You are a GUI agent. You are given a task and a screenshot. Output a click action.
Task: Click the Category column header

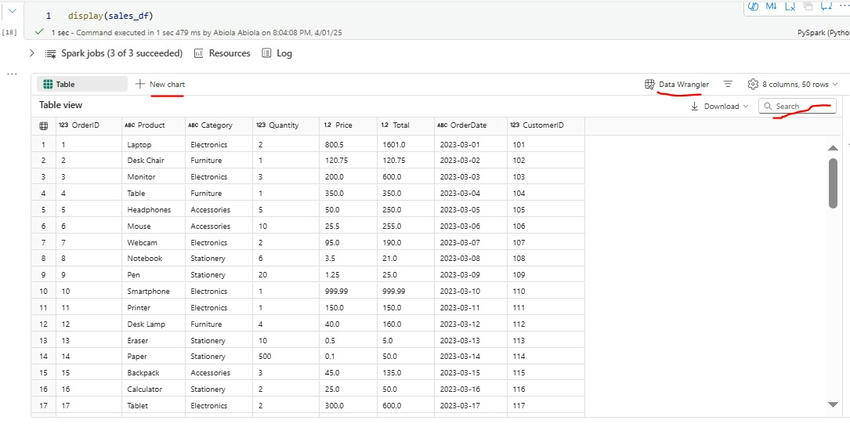pyautogui.click(x=218, y=125)
